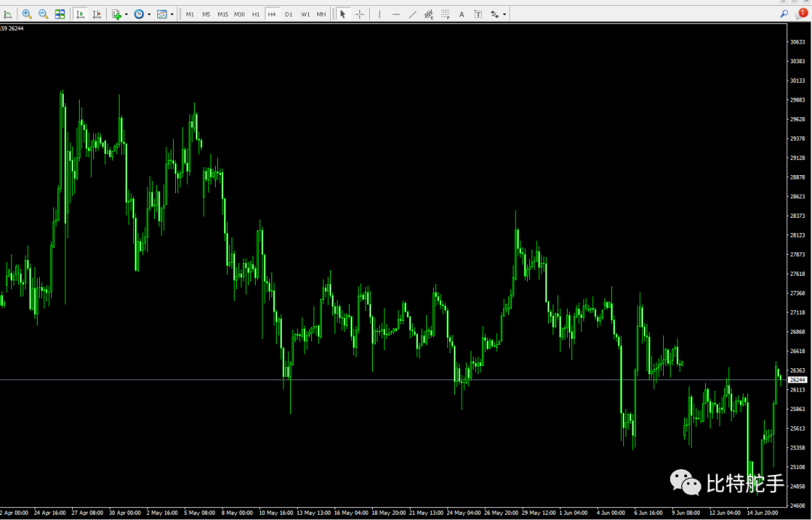
Task: Zoom out of the chart
Action: click(x=44, y=14)
